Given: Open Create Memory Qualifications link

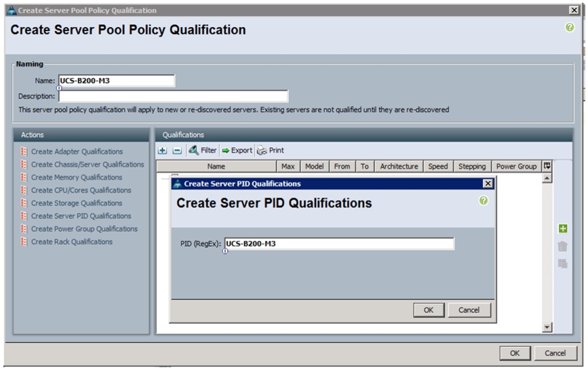Looking at the screenshot, I should (77, 178).
